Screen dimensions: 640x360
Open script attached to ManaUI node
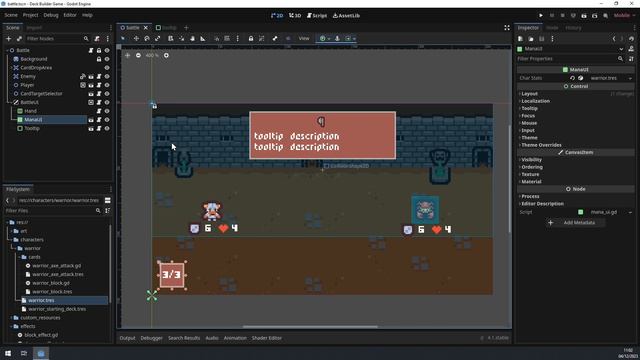99,120
